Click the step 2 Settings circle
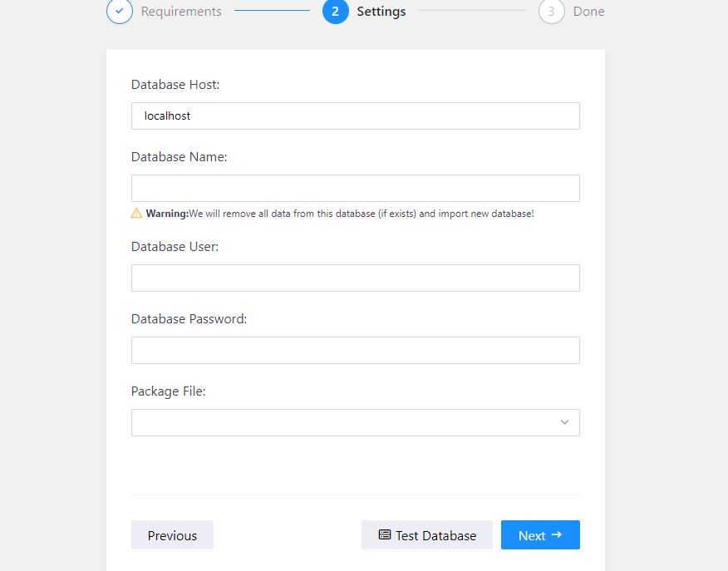Screen dimensions: 728x571 point(335,11)
